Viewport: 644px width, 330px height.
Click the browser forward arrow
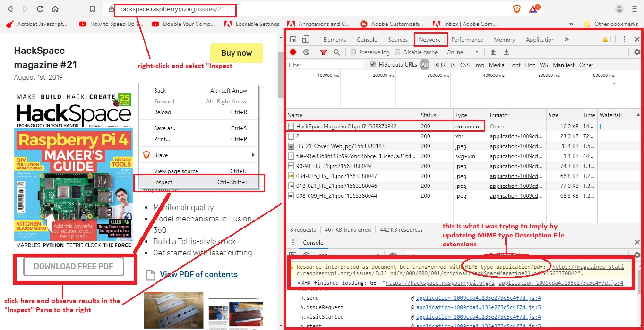25,9
